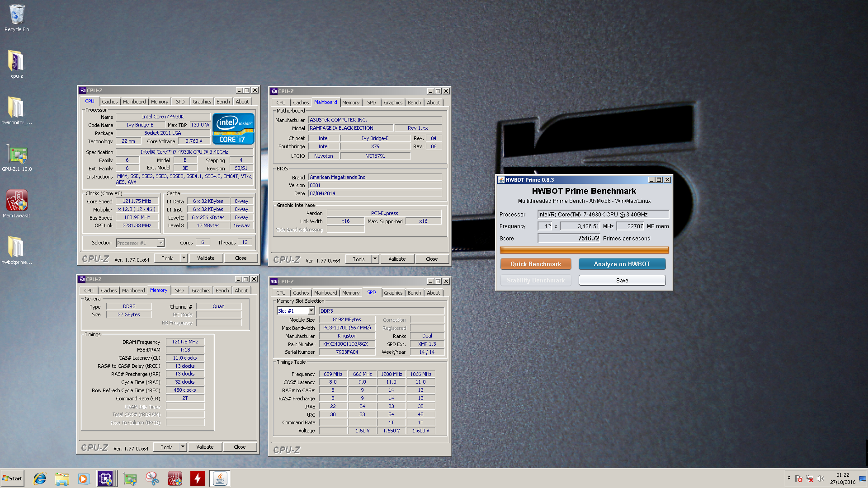Open Windows Explorer from taskbar
This screenshot has height=488, width=868.
(62, 479)
